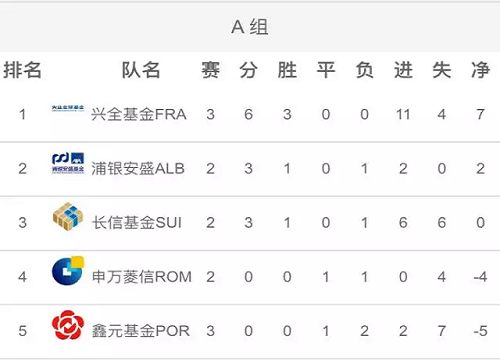The height and width of the screenshot is (362, 500).
Task: Click goal difference -5 of 鑫元基金POR
Action: pos(480,331)
